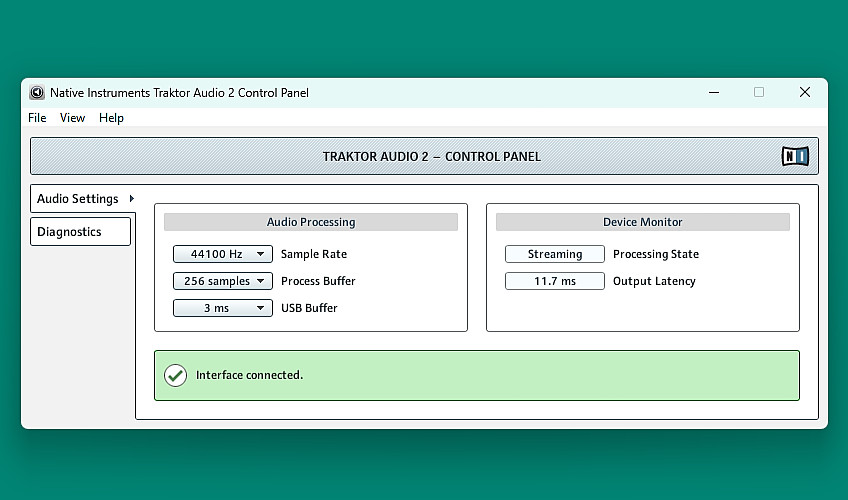Open the USB Buffer 3 ms dropdown
Viewport: 848px width, 500px height.
pyautogui.click(x=223, y=308)
